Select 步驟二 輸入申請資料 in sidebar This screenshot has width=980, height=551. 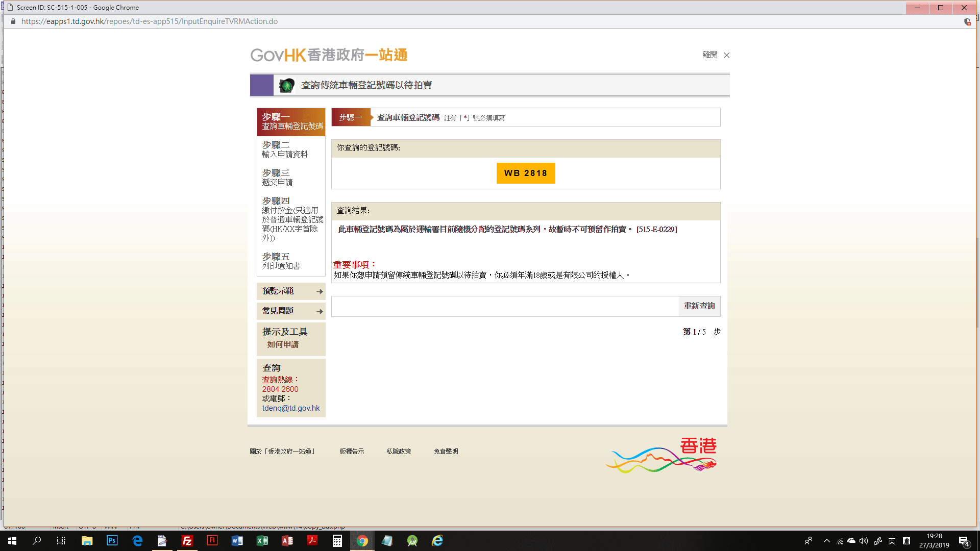point(285,149)
